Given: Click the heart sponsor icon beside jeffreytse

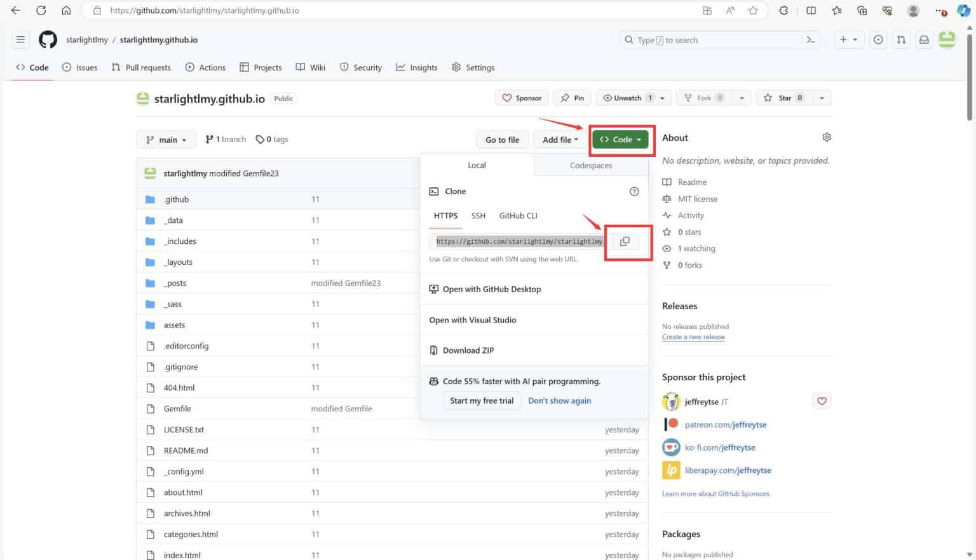Looking at the screenshot, I should coord(822,401).
